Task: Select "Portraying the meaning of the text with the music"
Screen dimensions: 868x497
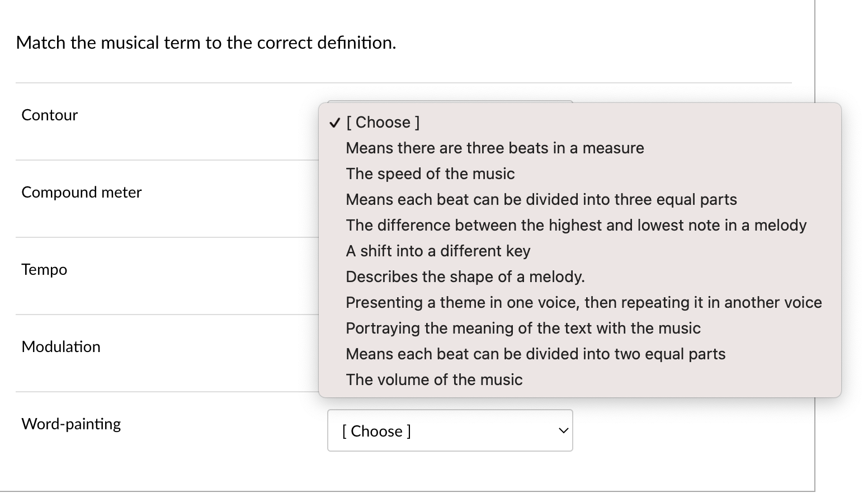Action: [523, 328]
